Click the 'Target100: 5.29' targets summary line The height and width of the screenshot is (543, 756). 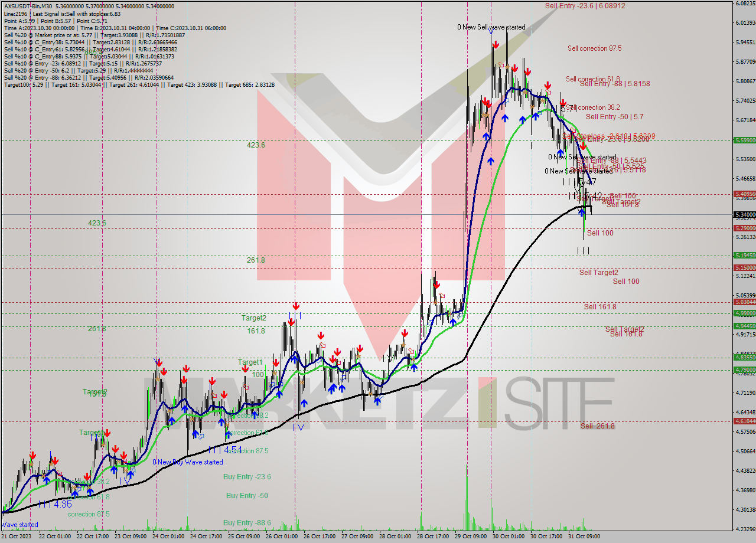tap(139, 84)
